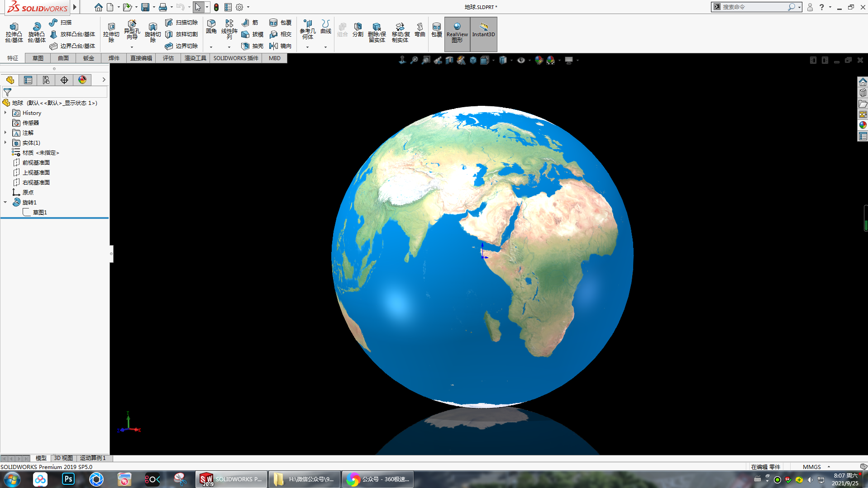
Task: Select the 旋转凸台/基体 revolve boss tool
Action: pos(37,33)
